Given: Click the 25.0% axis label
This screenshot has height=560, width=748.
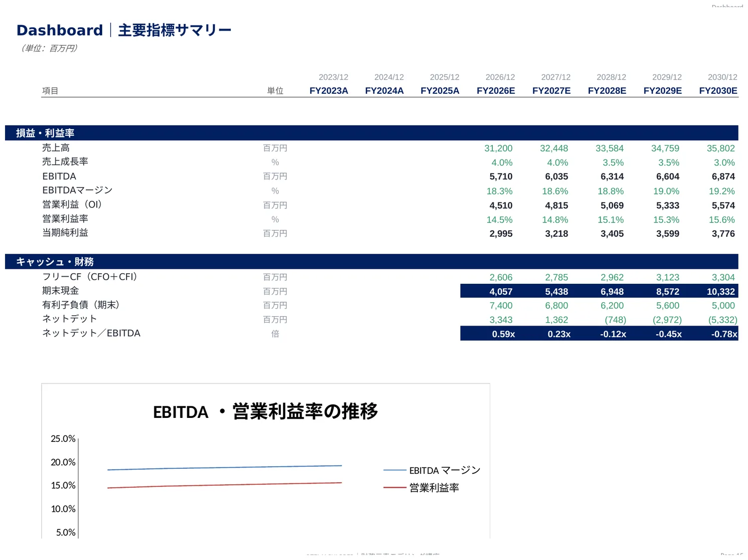Looking at the screenshot, I should [x=63, y=439].
